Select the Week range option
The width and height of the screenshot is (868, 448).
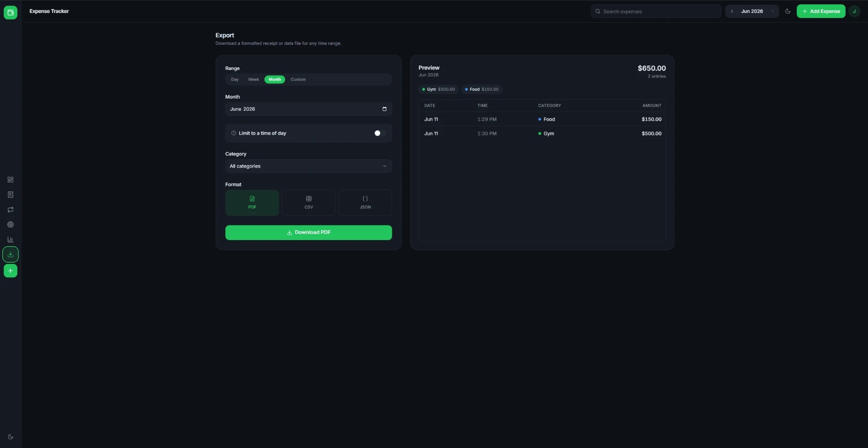tap(253, 79)
